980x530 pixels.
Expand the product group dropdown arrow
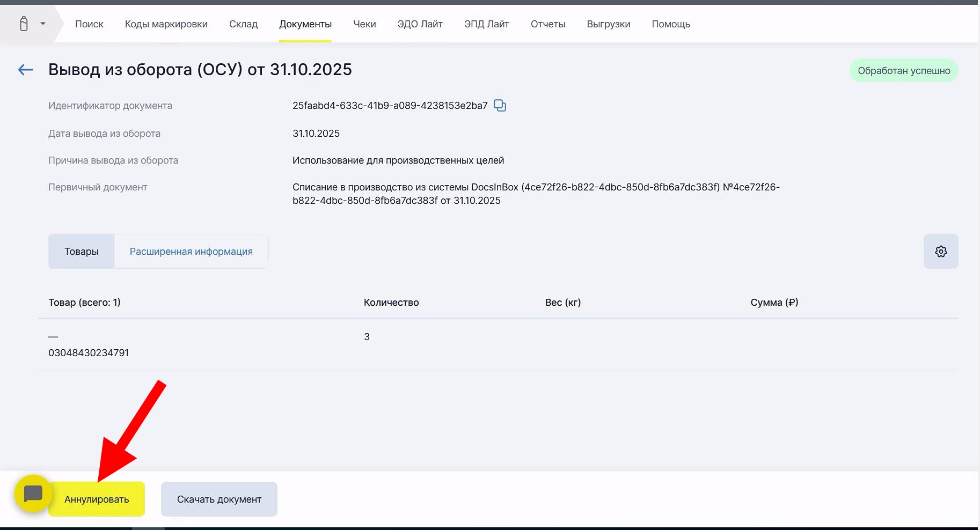pyautogui.click(x=43, y=24)
